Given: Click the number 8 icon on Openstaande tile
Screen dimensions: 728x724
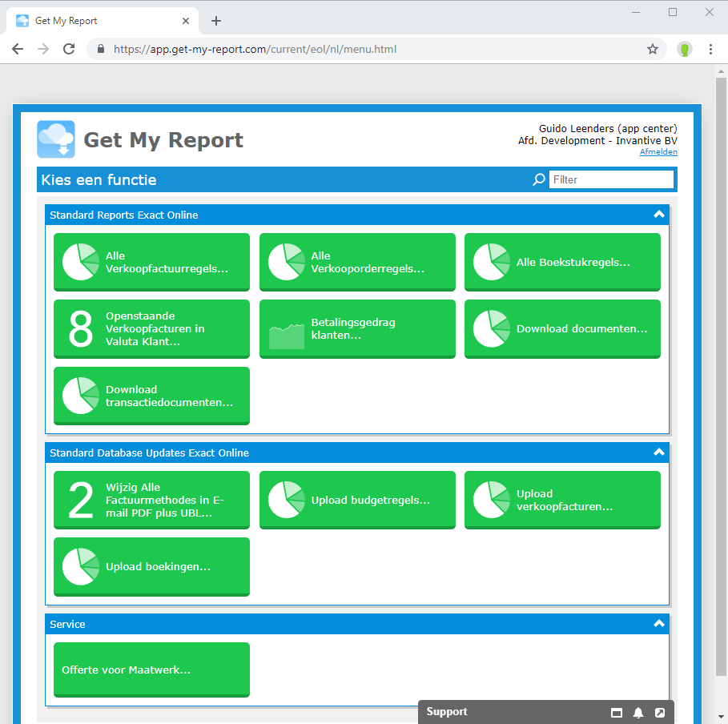Looking at the screenshot, I should 81,329.
